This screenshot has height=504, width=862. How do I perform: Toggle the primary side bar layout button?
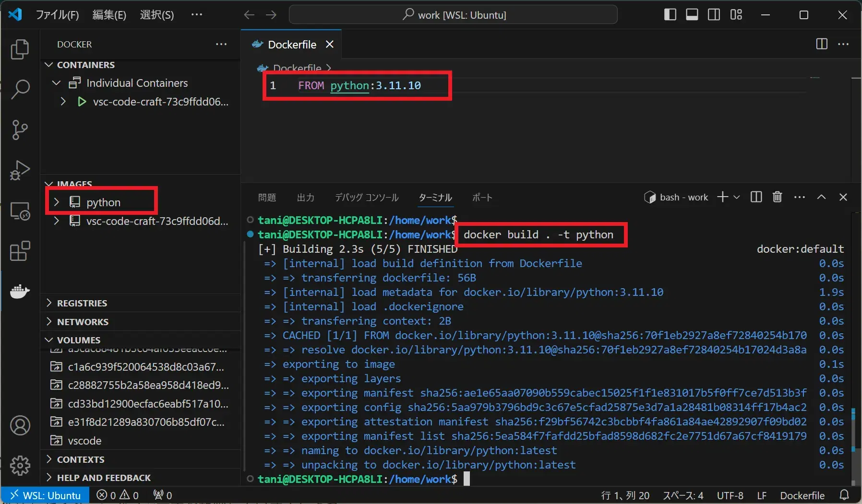click(670, 15)
